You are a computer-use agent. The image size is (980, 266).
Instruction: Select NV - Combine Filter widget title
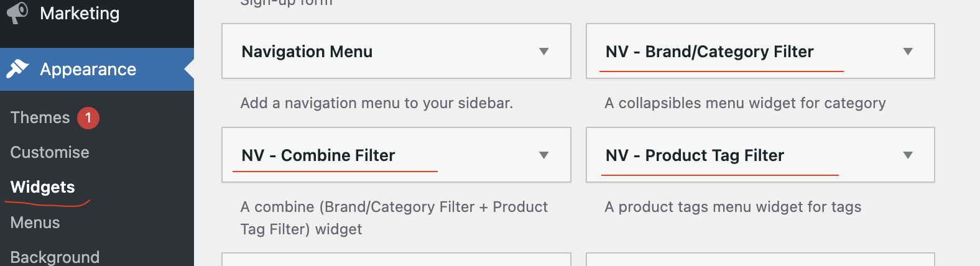click(318, 155)
